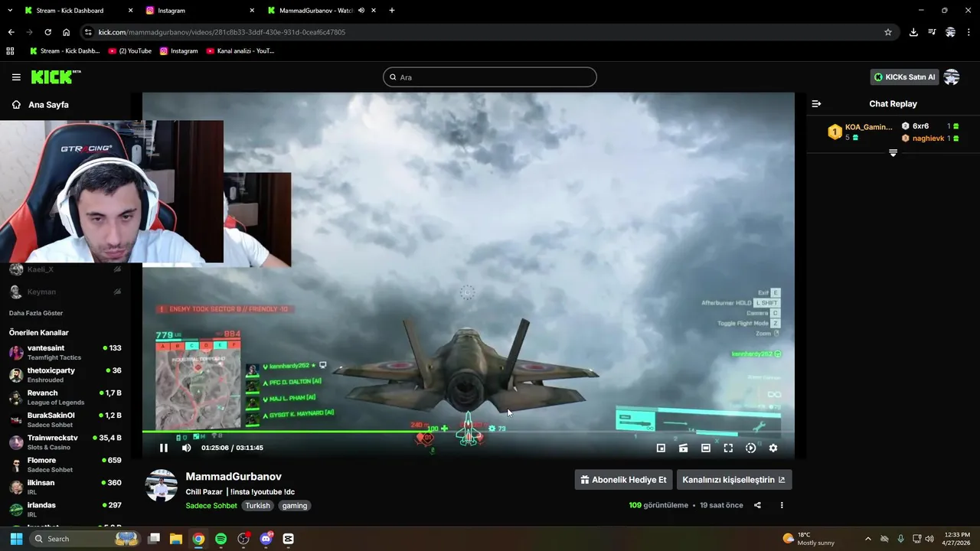
Task: Create a clip with clapperboard icon
Action: [683, 448]
